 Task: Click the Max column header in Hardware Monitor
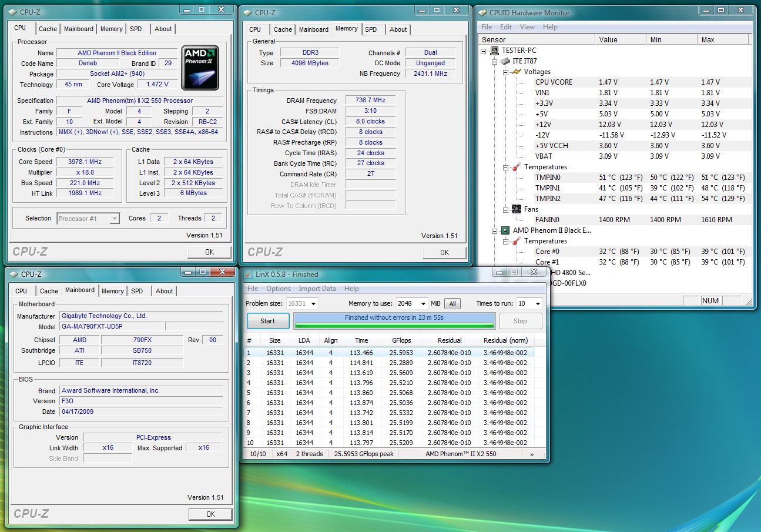(x=723, y=39)
